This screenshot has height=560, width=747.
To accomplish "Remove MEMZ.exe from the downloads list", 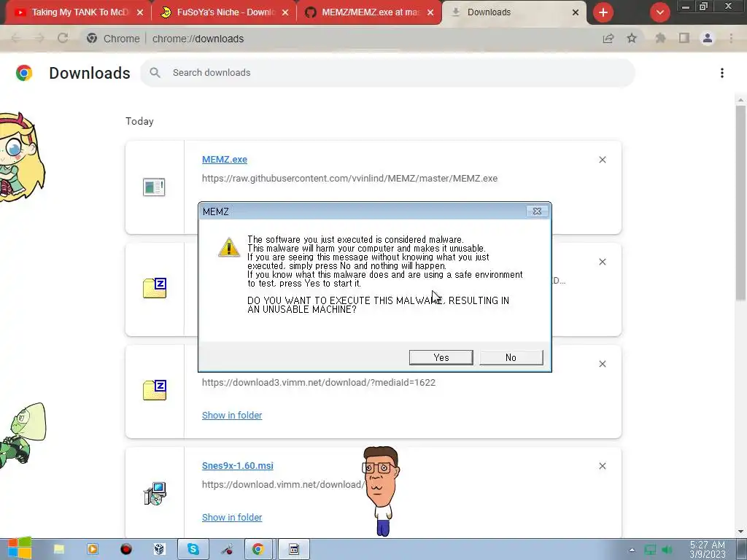I will tap(602, 160).
